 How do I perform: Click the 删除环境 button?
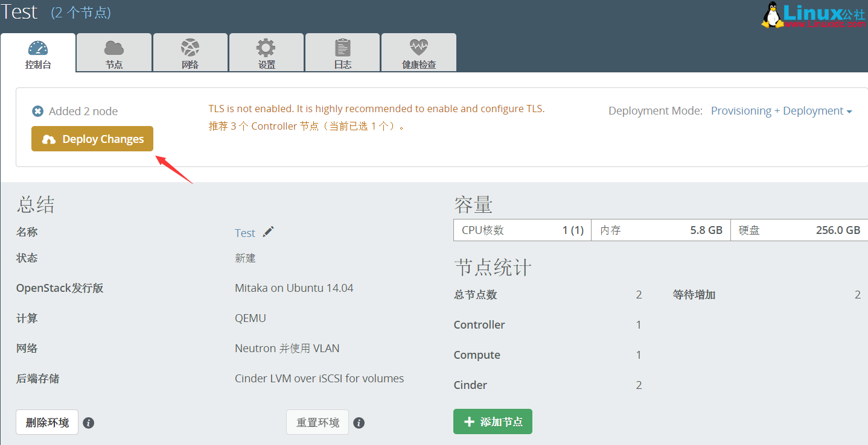tap(46, 422)
